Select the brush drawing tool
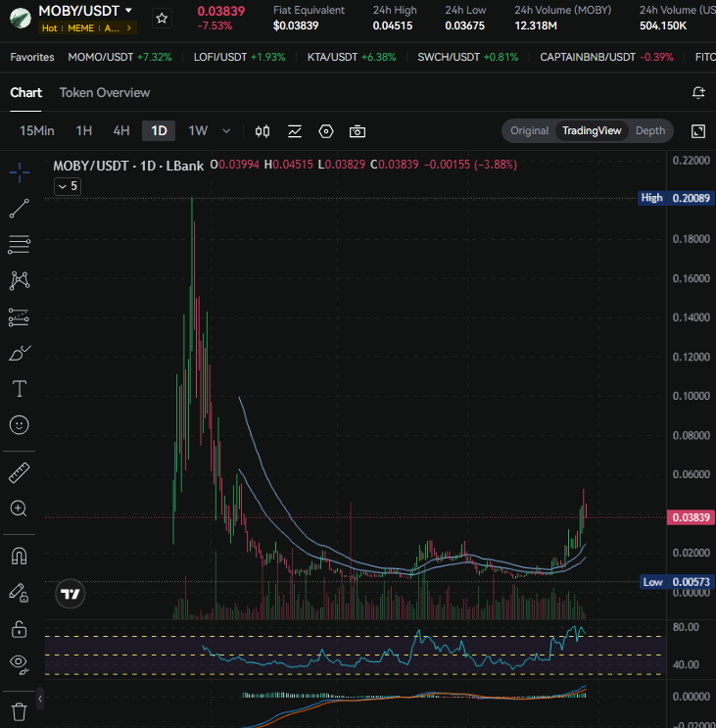The image size is (716, 728). point(19,354)
